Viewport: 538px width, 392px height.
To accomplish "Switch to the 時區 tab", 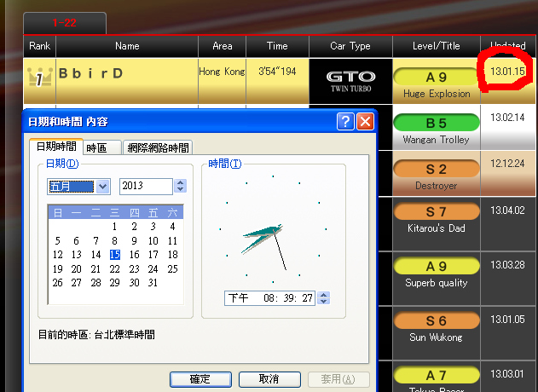I will (102, 148).
